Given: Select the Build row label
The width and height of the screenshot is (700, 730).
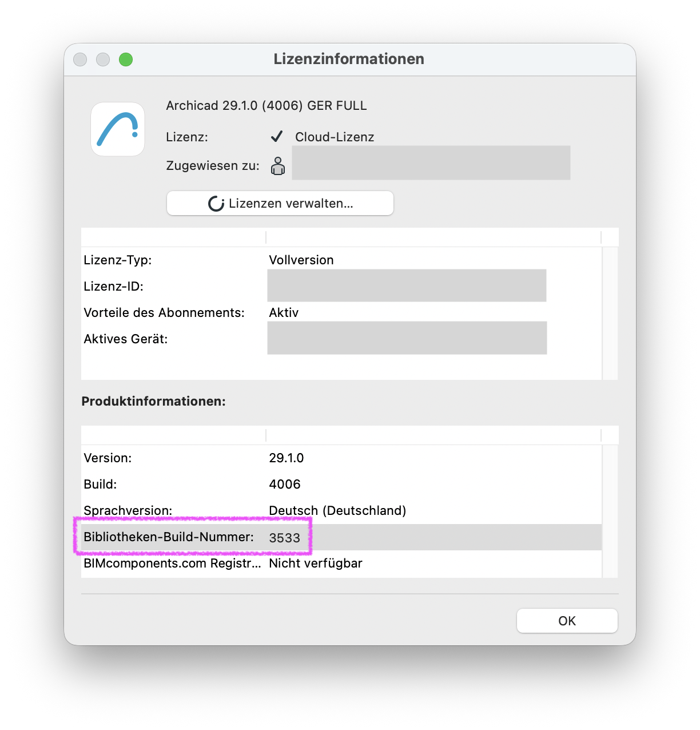Looking at the screenshot, I should [100, 484].
